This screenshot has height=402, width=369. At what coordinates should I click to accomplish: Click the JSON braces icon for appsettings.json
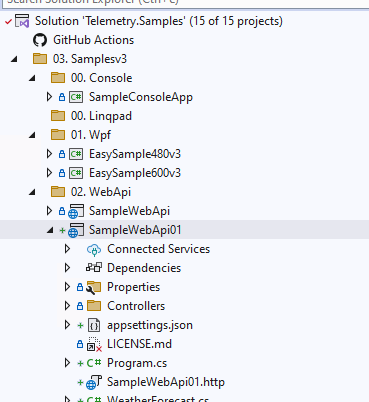pos(94,325)
